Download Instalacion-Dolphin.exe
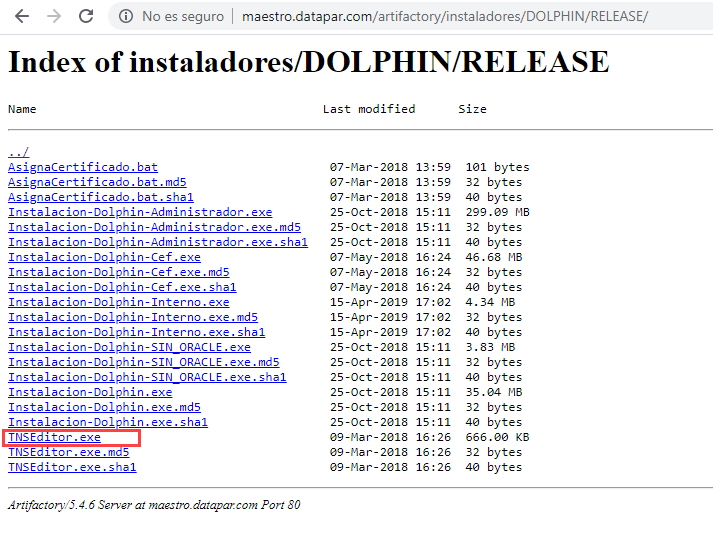Image resolution: width=713 pixels, height=557 pixels. coord(90,392)
